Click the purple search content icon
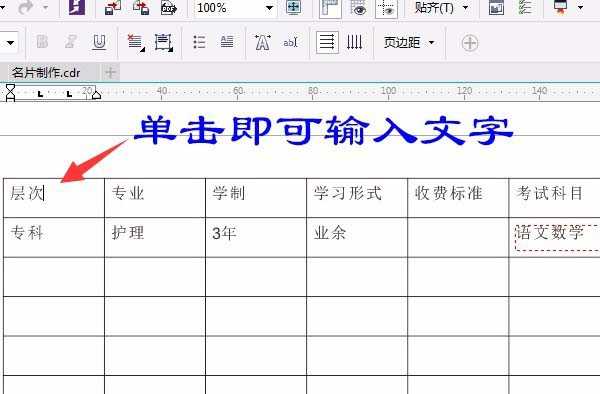 pyautogui.click(x=77, y=7)
